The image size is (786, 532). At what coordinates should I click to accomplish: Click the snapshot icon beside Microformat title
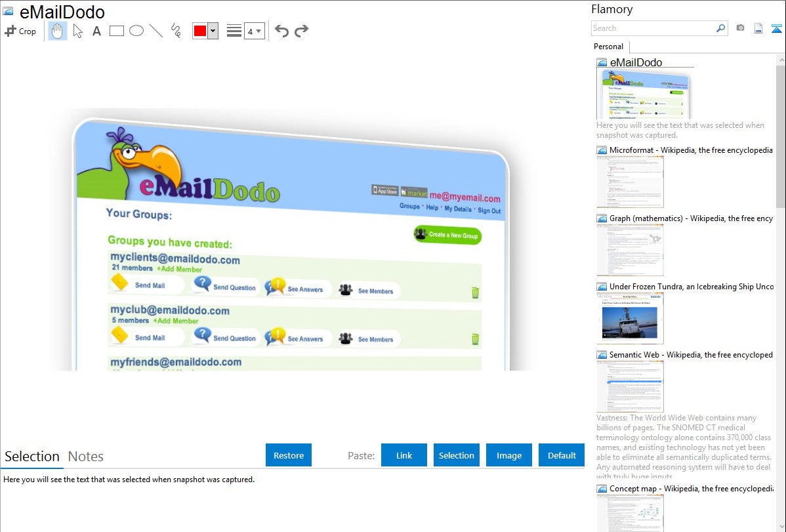coord(602,150)
